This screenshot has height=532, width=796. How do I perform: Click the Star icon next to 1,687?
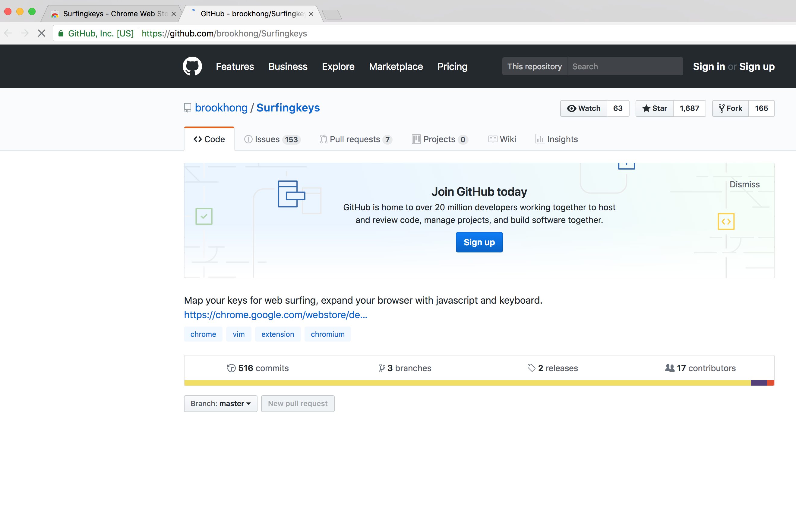[646, 108]
